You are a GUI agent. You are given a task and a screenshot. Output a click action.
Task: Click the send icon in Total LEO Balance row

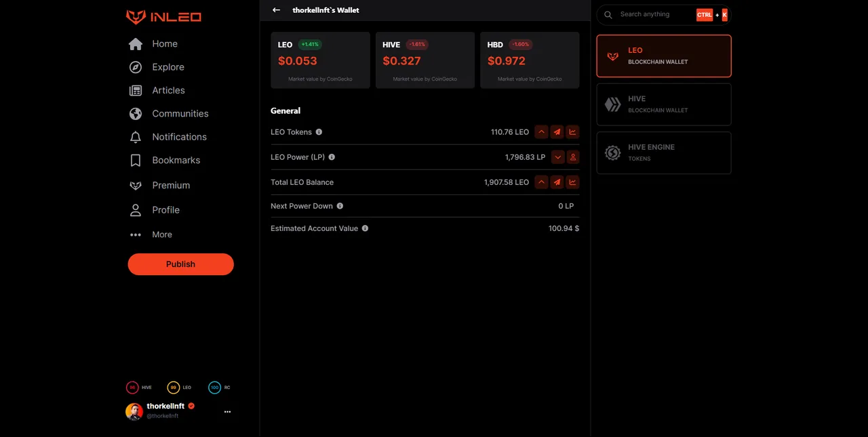[x=557, y=182]
